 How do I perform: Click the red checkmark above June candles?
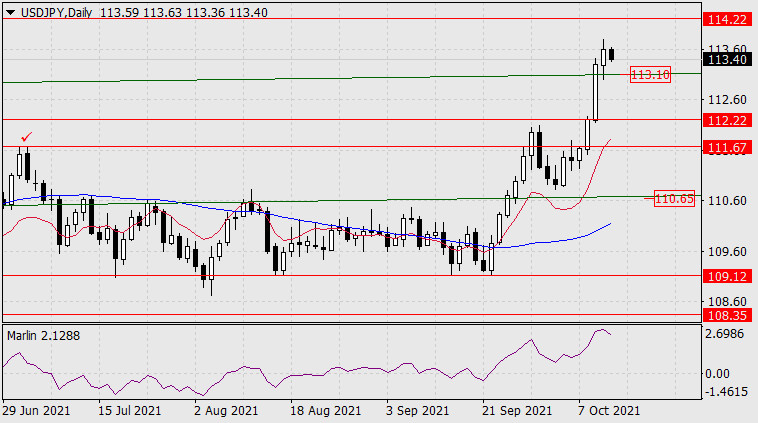tap(27, 137)
